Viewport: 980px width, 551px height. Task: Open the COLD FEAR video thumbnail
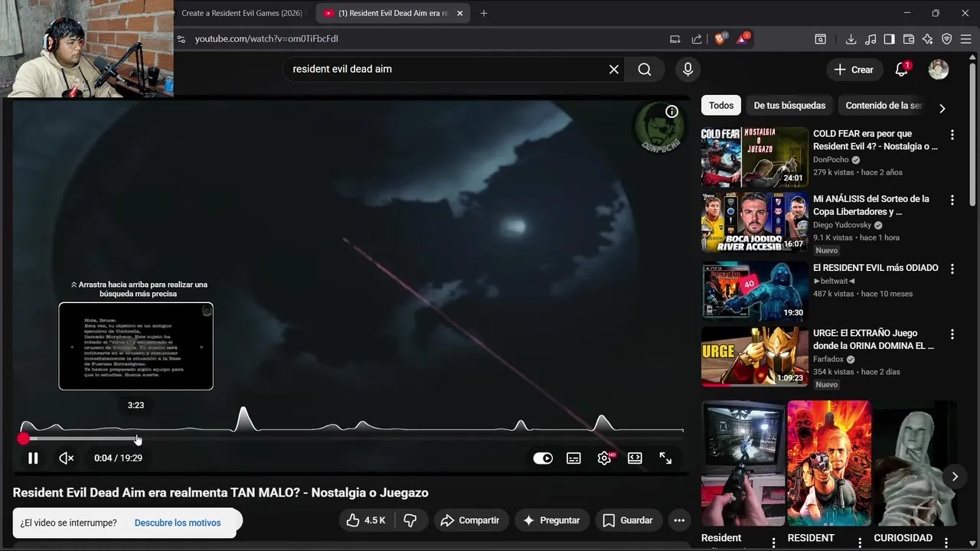(754, 157)
